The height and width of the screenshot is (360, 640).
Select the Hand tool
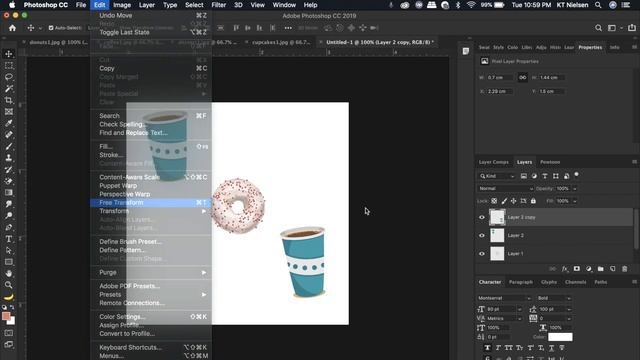[x=9, y=273]
